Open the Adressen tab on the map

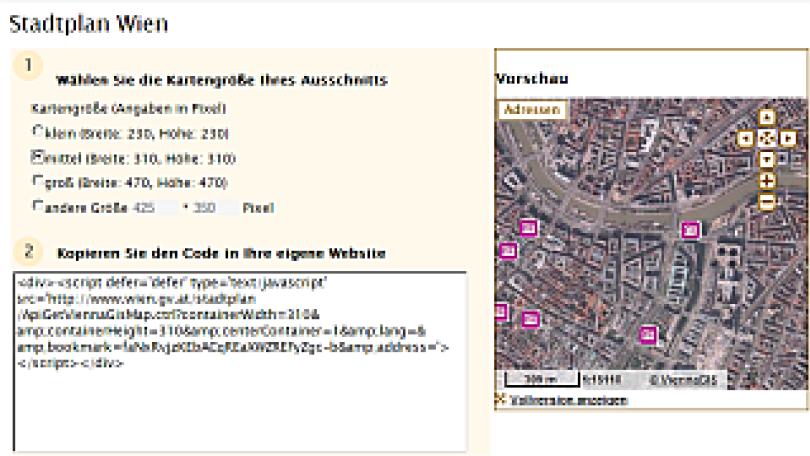532,109
